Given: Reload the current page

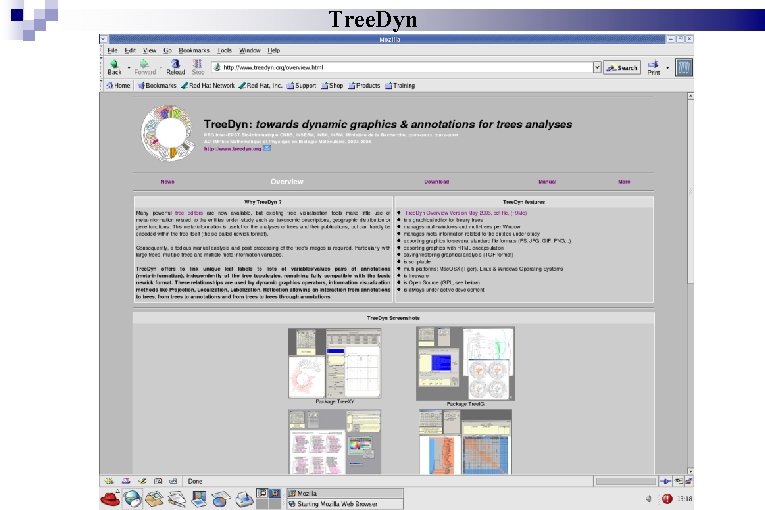Looking at the screenshot, I should pos(176,67).
